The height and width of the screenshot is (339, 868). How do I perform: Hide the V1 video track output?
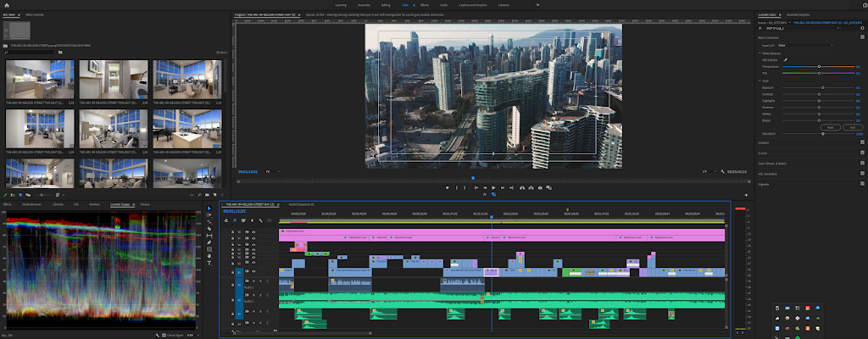[253, 271]
